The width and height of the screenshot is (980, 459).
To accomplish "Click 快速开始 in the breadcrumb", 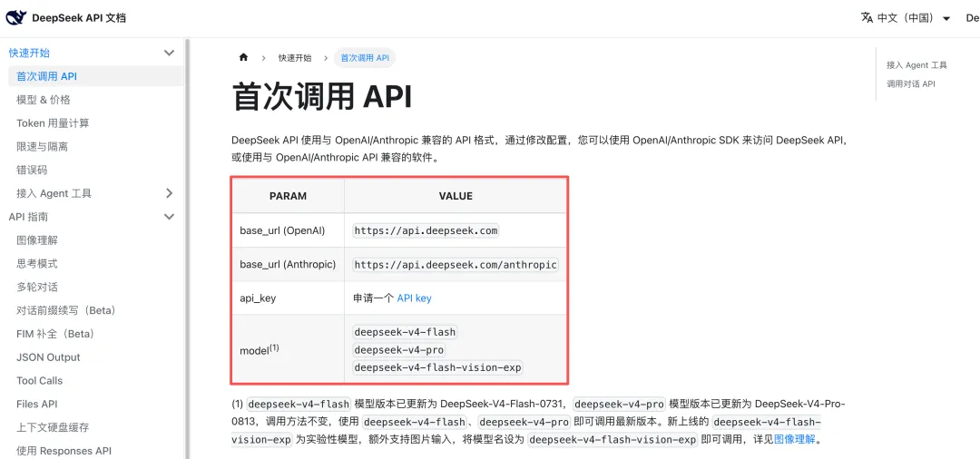I will click(x=295, y=57).
